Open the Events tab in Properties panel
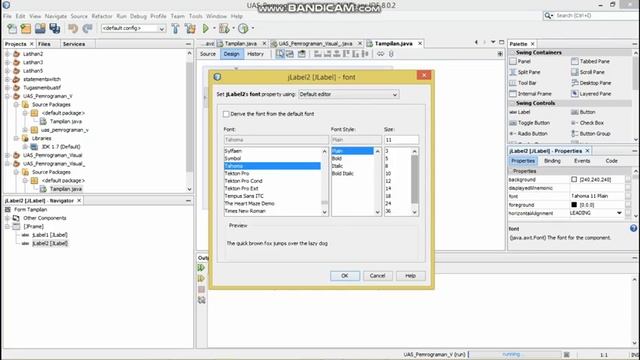 point(582,161)
